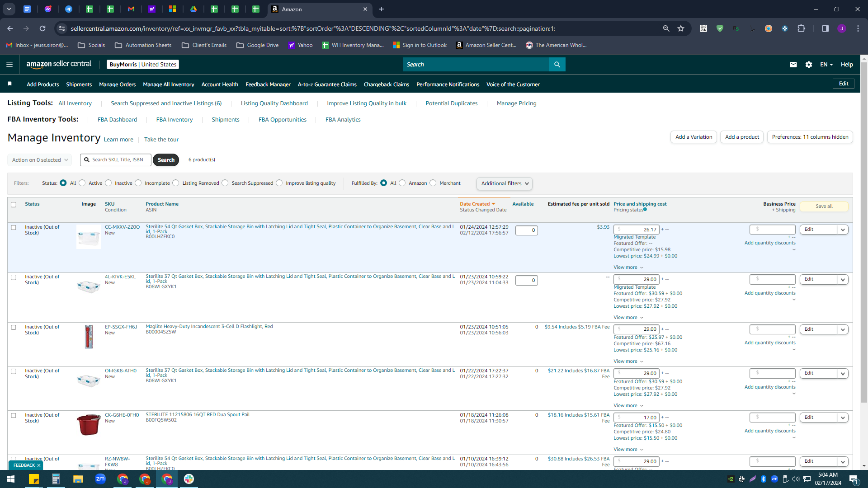Open the Chrome three-dot menu
Viewport: 868px width, 488px height.
(858, 28)
